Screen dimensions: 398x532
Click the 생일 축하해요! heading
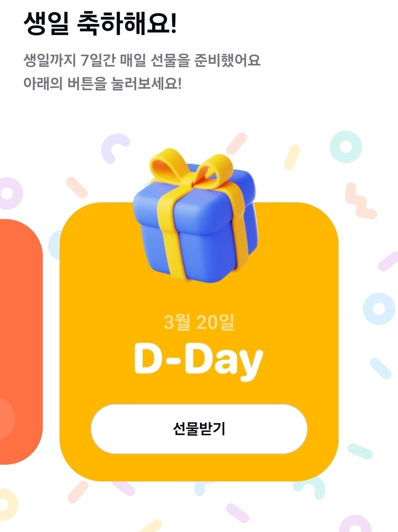point(100,24)
